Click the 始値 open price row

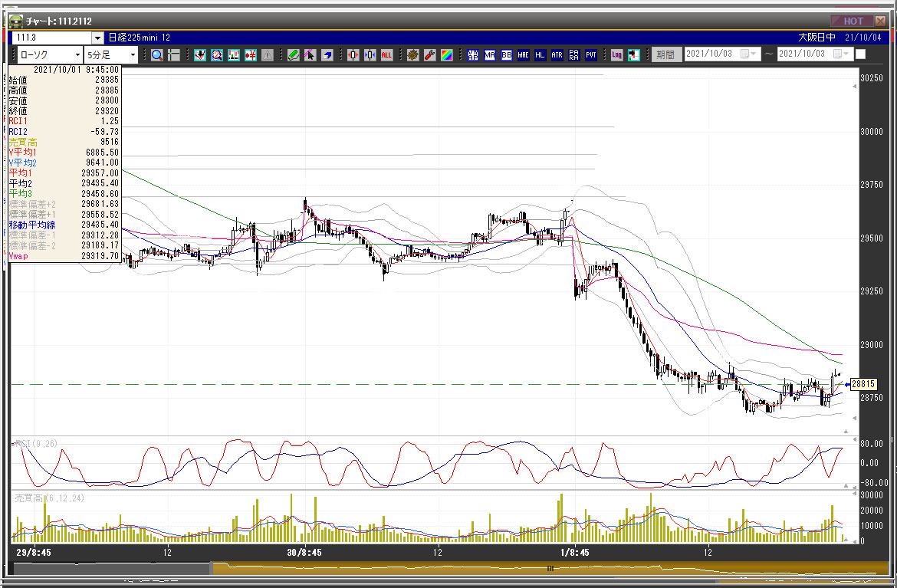[x=64, y=80]
